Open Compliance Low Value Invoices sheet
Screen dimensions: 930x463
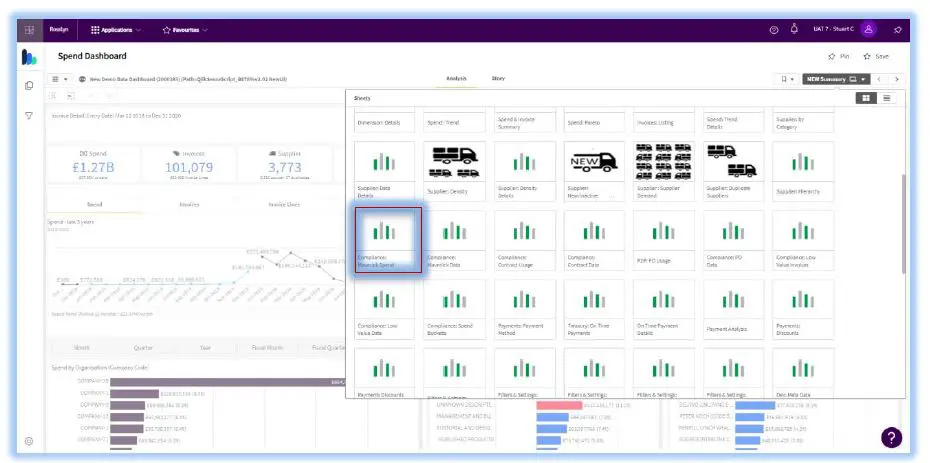pyautogui.click(x=803, y=240)
